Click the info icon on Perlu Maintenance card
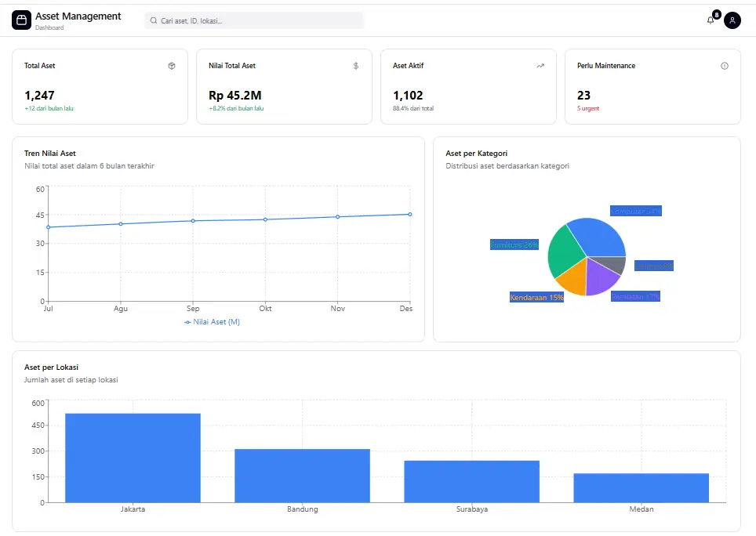This screenshot has width=756, height=536. 724,66
